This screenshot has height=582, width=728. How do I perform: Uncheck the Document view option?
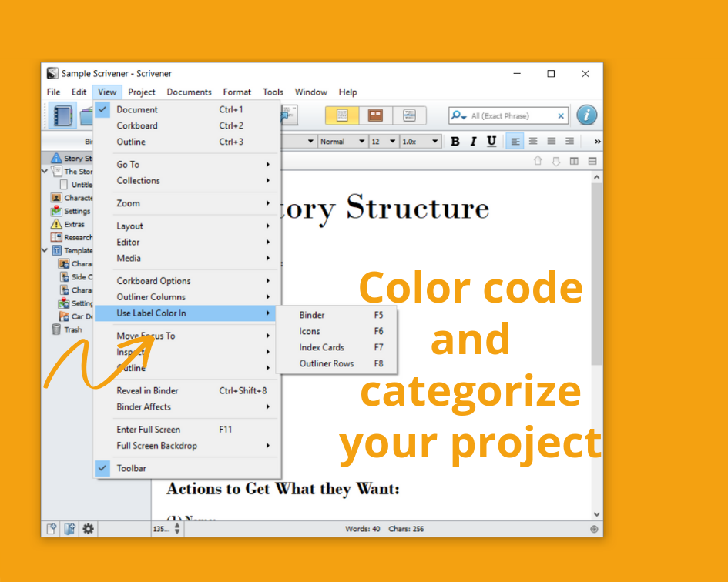coord(186,109)
